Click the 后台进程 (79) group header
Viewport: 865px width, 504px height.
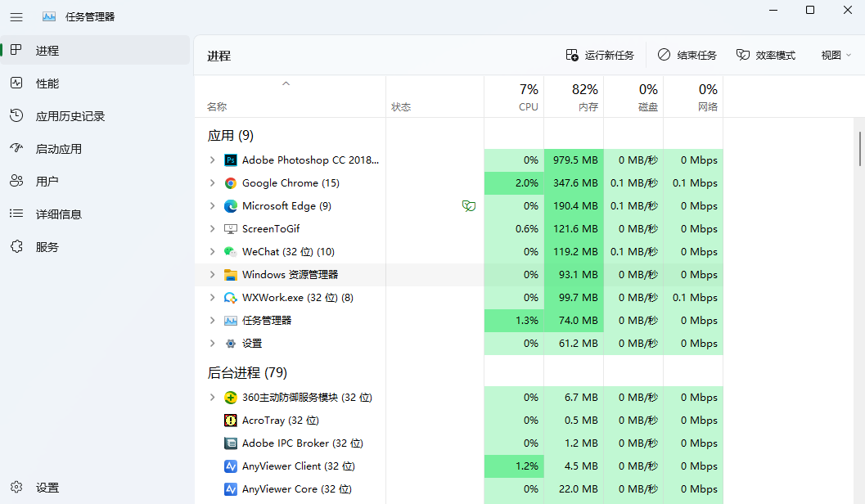tap(247, 373)
